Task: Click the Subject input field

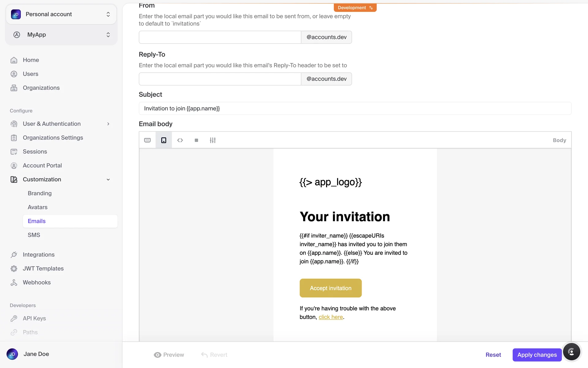Action: 355,108
